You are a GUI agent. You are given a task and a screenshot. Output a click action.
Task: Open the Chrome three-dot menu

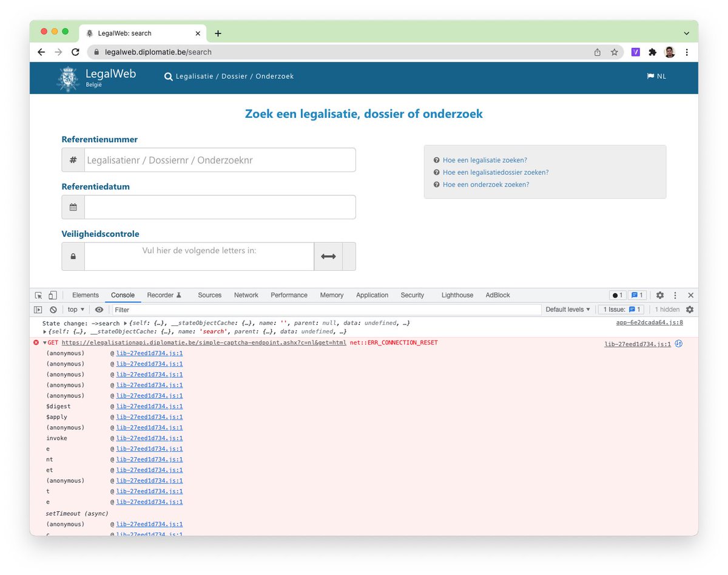coord(687,52)
